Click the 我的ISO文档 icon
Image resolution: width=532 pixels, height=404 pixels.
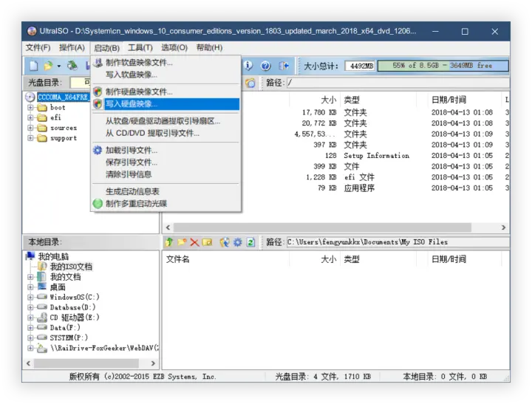tap(42, 267)
